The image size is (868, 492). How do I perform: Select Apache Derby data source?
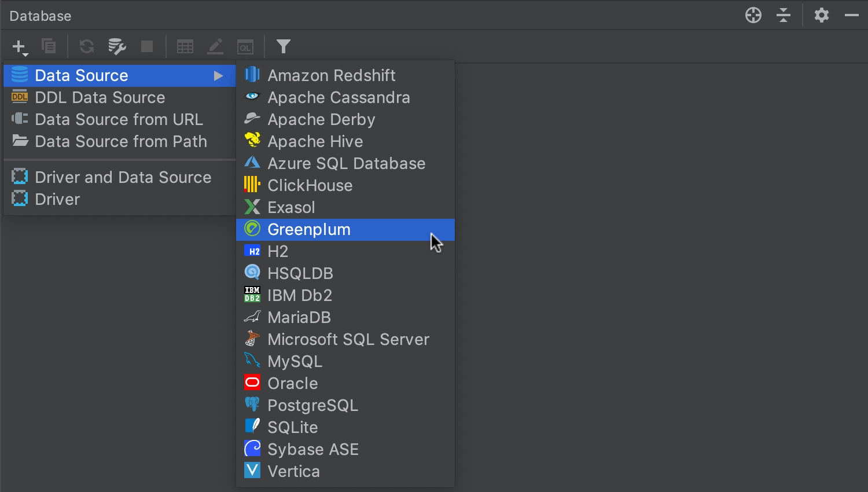345,120
